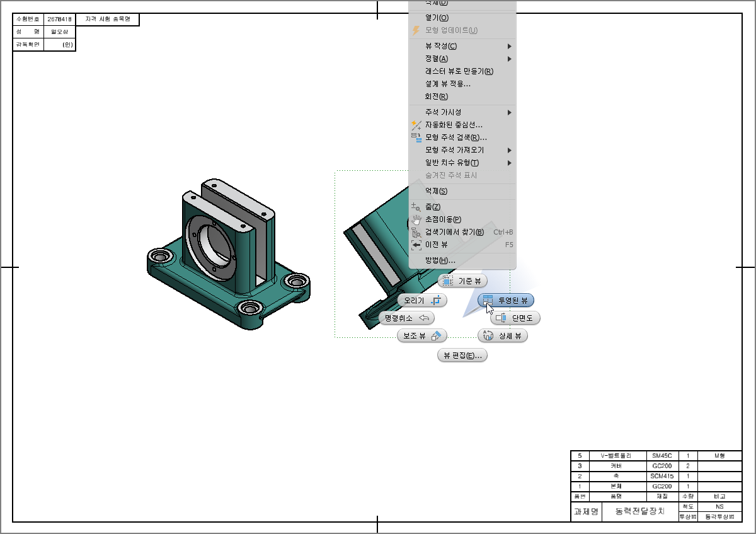Click the 수험번호 label cell
Image resolution: width=756 pixels, height=534 pixels.
coord(28,19)
